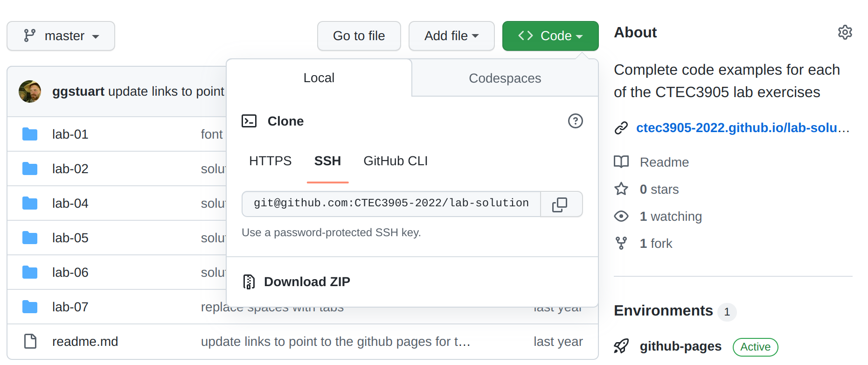The height and width of the screenshot is (365, 868).
Task: Open the latest commit message link
Action: (x=167, y=91)
